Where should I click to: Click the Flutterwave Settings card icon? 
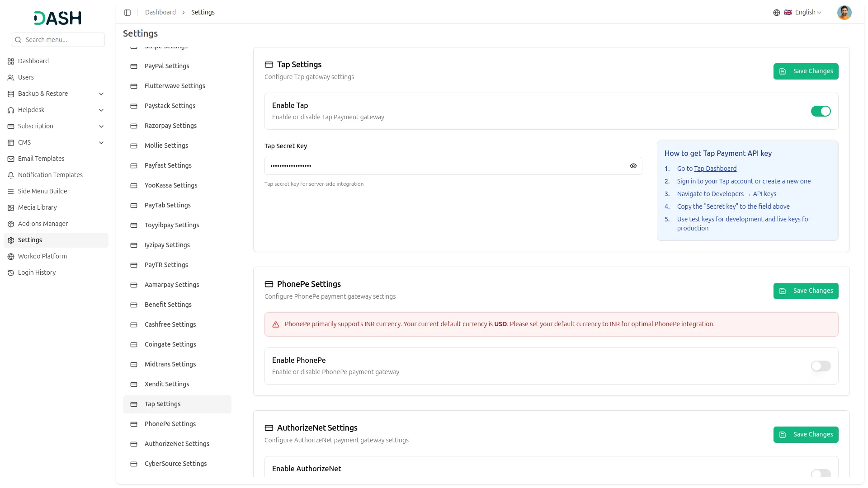click(134, 86)
